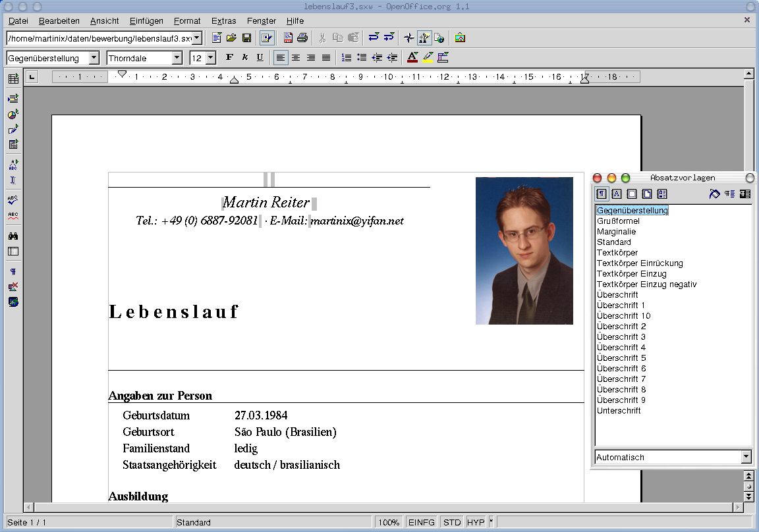759x532 pixels.
Task: Show character styles in the Absatzvorlagen panel
Action: pos(617,194)
